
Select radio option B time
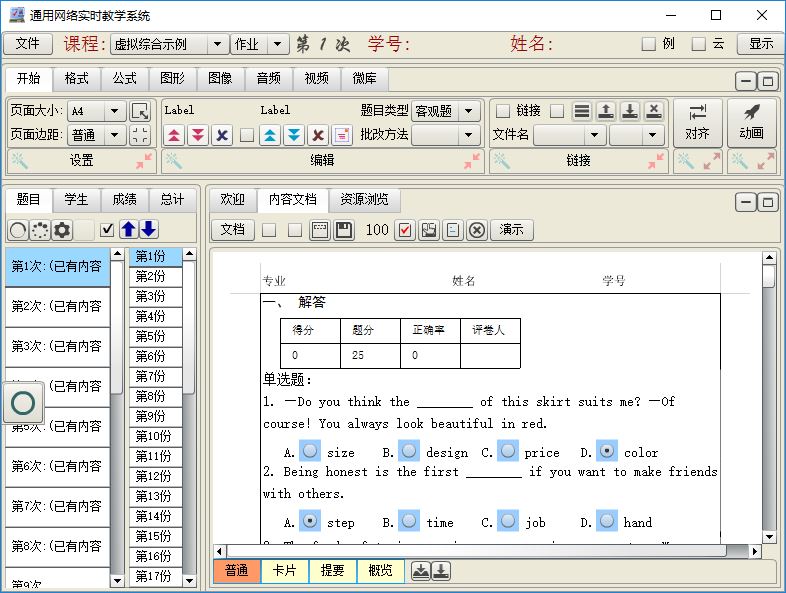click(409, 521)
